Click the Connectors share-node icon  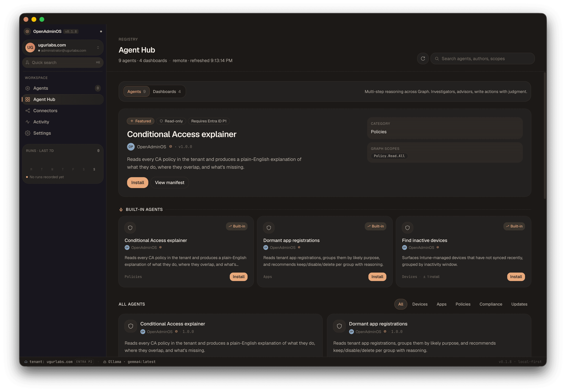coord(27,110)
